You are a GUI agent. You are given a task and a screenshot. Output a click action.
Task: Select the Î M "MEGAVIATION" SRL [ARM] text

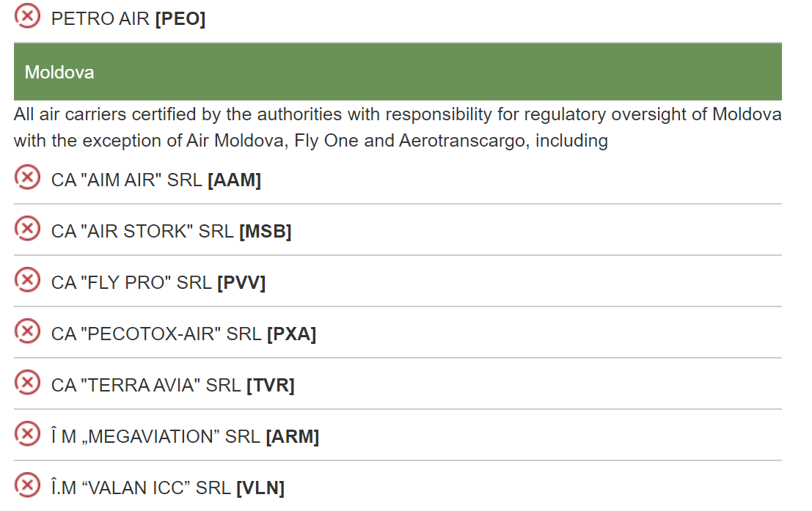click(185, 437)
